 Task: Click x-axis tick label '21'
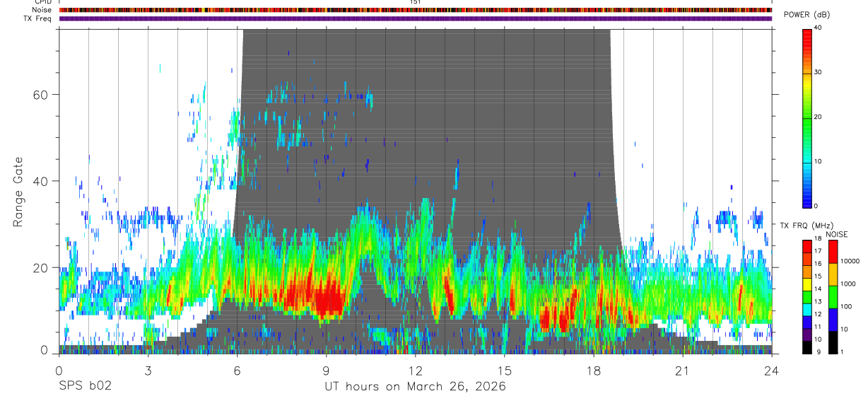682,371
